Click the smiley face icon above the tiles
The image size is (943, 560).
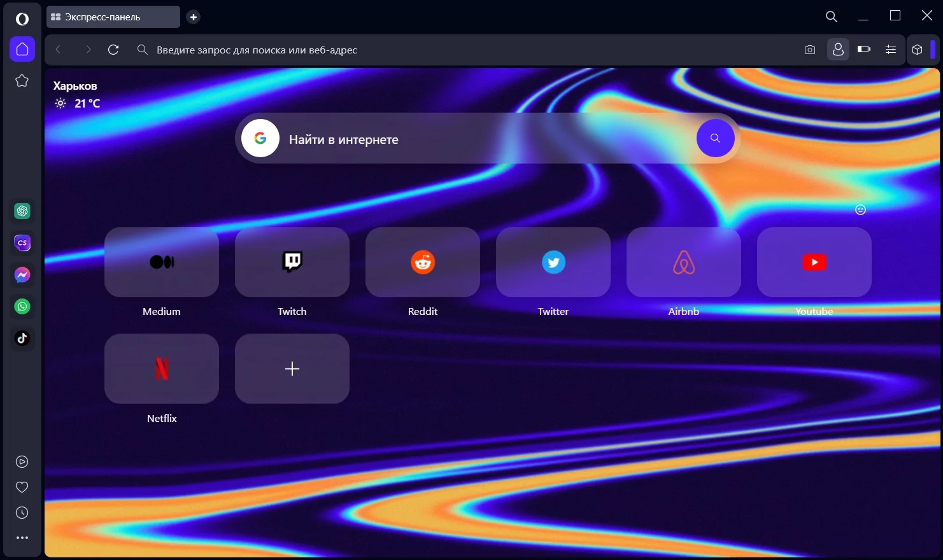860,209
